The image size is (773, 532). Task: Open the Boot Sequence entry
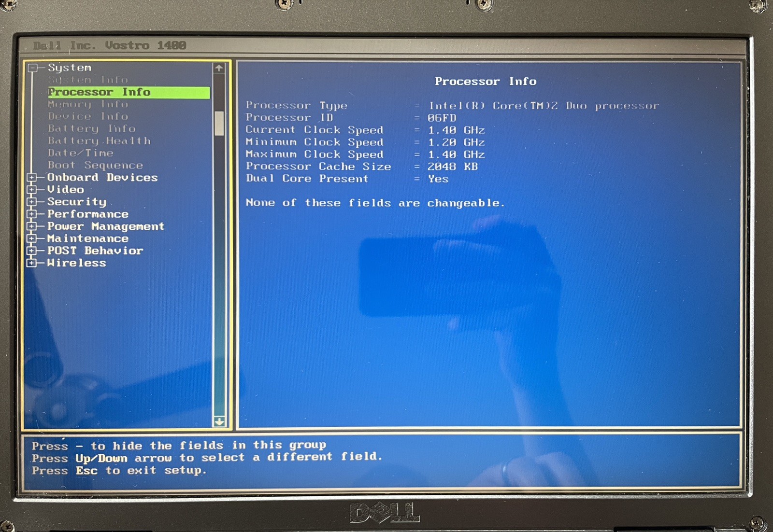(x=95, y=165)
